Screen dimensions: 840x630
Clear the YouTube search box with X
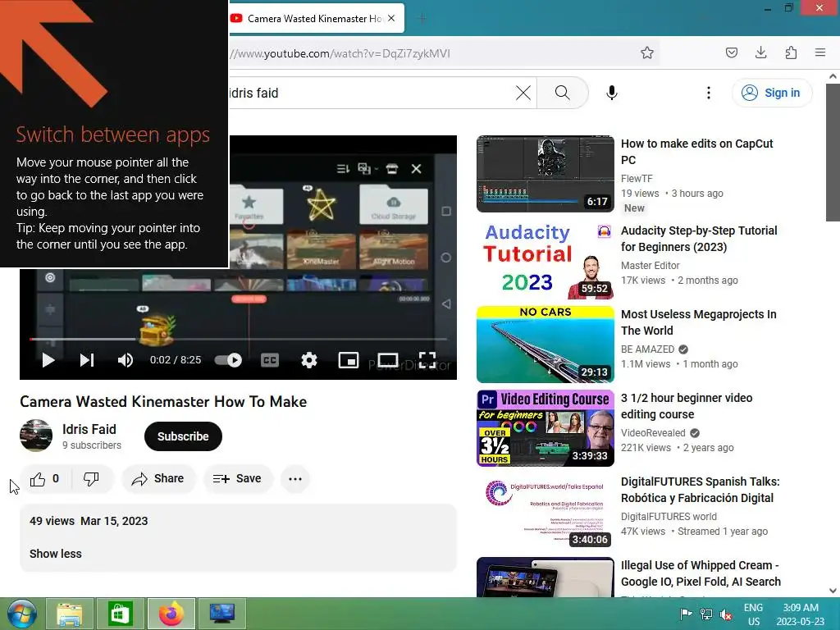[x=523, y=93]
